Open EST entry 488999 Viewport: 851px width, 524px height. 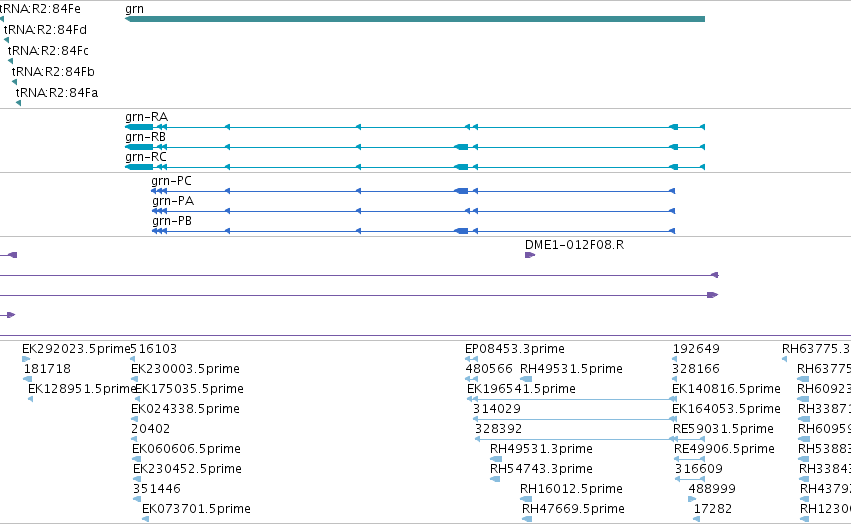(x=712, y=489)
